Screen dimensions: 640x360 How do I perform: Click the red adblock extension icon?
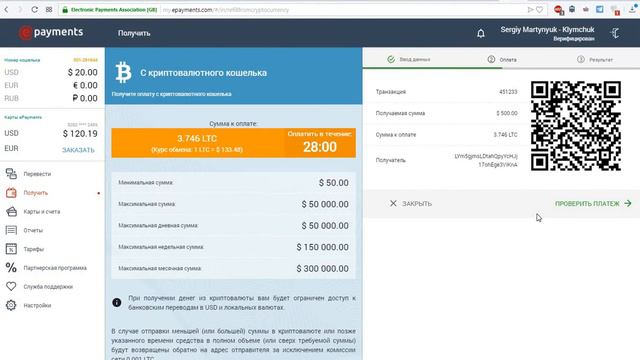pyautogui.click(x=558, y=9)
